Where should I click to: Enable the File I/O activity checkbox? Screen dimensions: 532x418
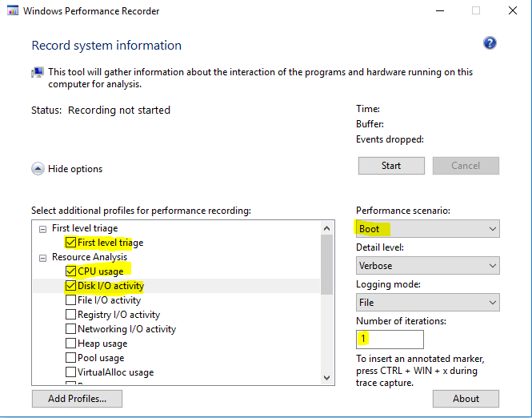(x=71, y=300)
